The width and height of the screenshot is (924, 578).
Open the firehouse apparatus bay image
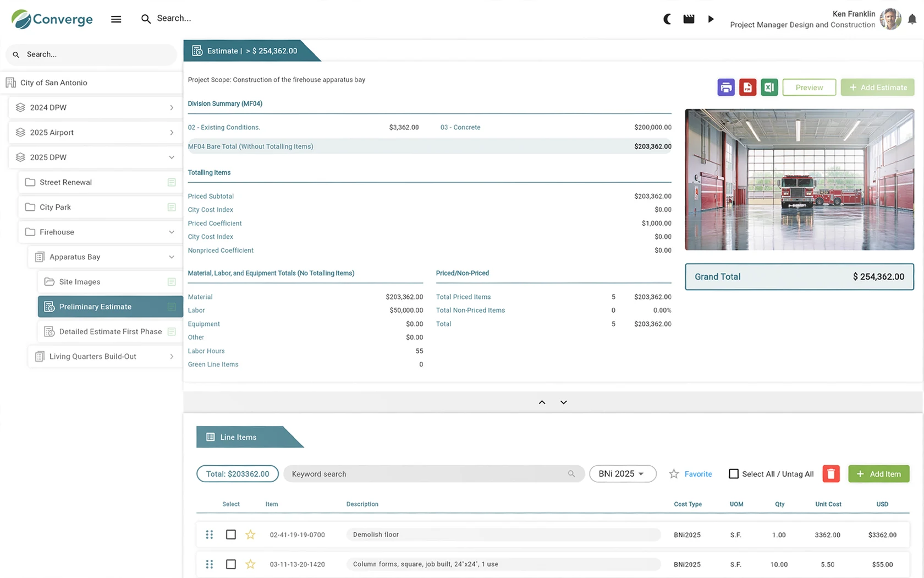pos(799,179)
